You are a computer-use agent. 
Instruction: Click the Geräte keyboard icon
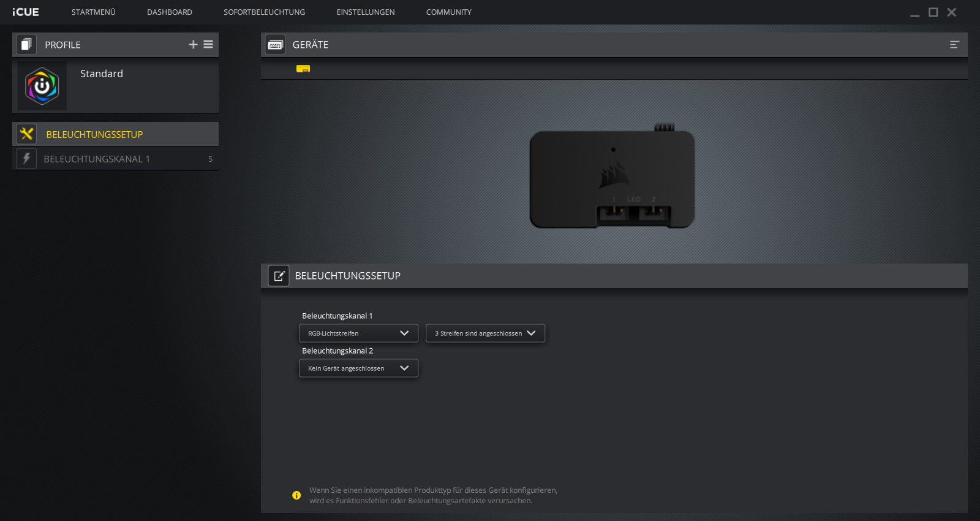(275, 45)
